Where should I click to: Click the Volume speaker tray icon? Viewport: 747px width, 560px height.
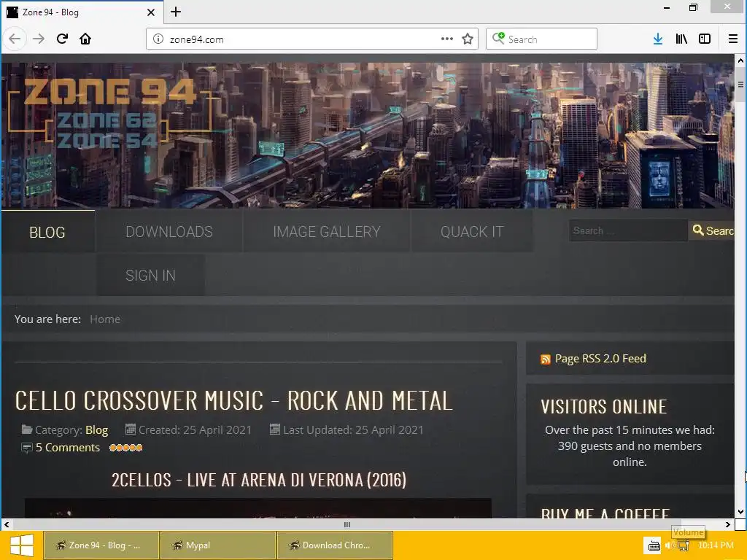coord(669,545)
